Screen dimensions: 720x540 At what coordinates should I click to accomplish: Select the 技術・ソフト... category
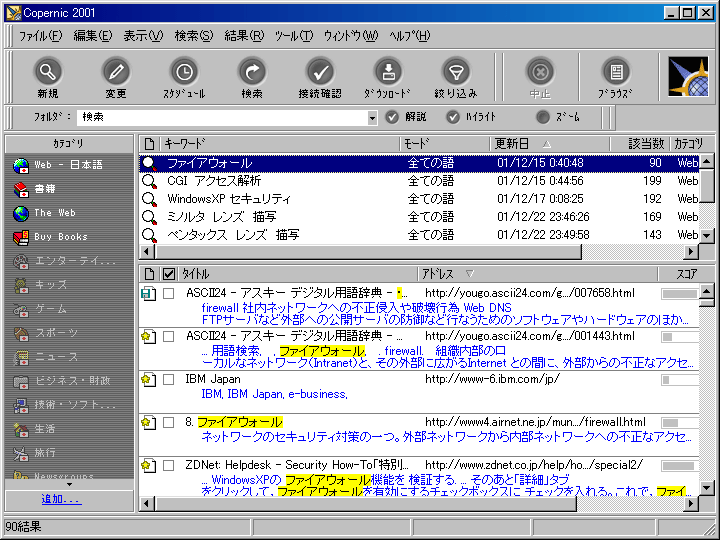[64, 405]
